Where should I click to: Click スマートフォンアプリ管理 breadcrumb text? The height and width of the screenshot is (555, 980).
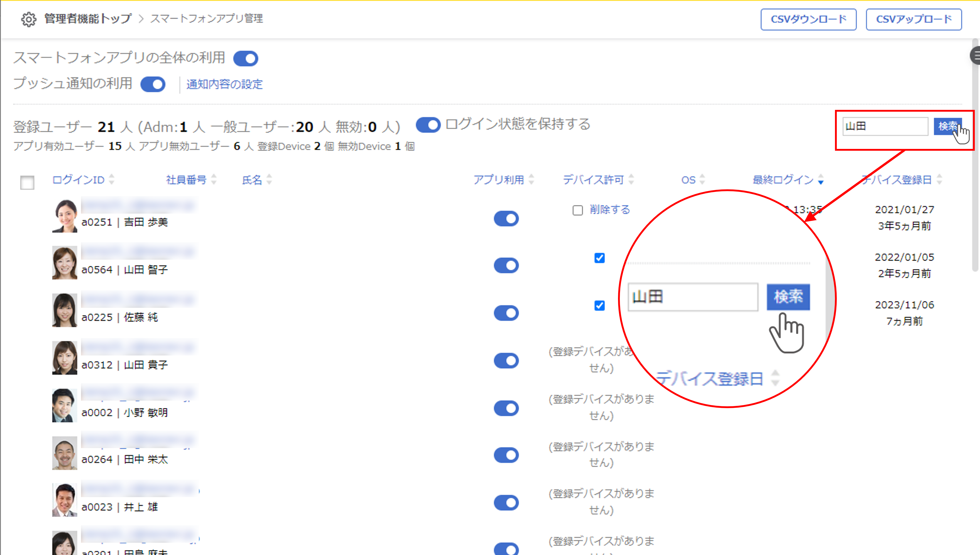point(207,19)
